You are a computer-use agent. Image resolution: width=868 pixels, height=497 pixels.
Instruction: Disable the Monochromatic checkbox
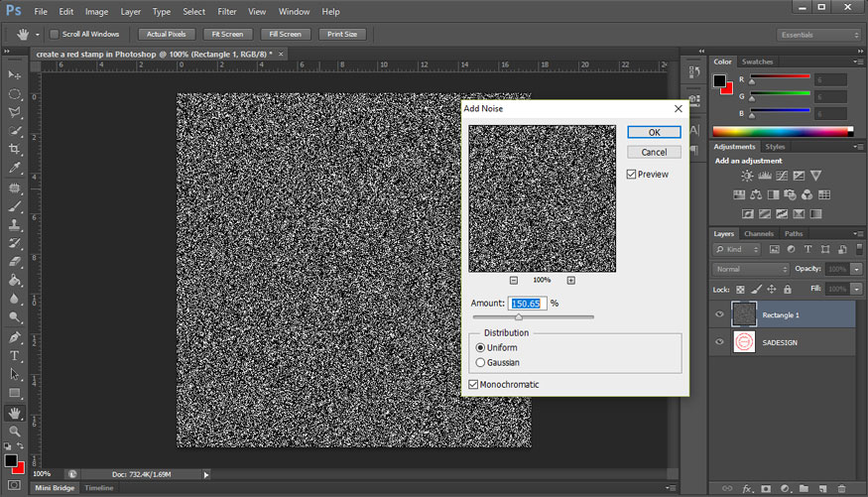click(473, 384)
